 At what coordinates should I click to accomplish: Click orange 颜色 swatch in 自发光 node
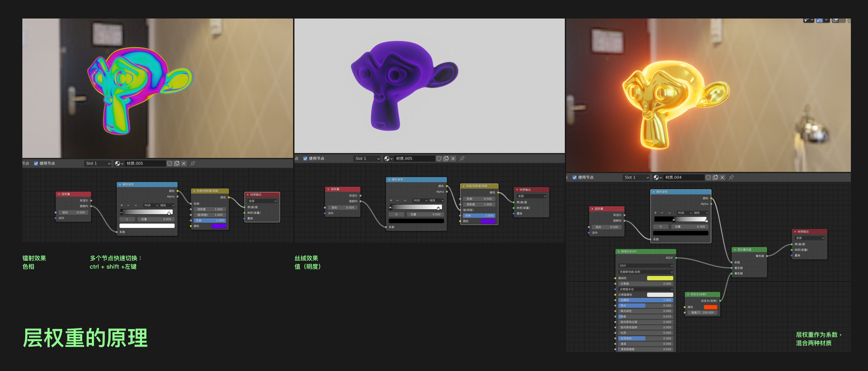pyautogui.click(x=710, y=307)
